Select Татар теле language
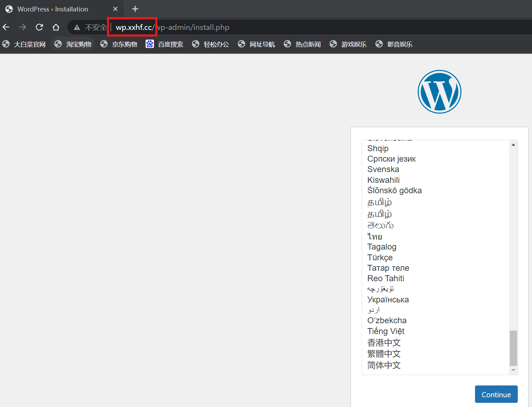Viewport: 532px width, 407px height. (x=435, y=268)
